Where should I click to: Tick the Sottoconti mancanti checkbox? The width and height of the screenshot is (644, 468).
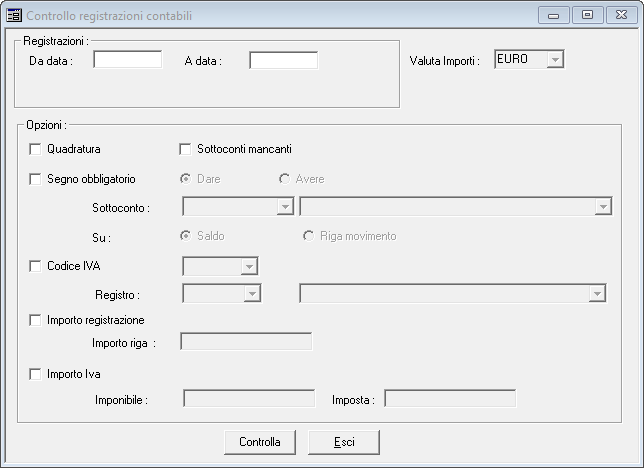click(185, 149)
